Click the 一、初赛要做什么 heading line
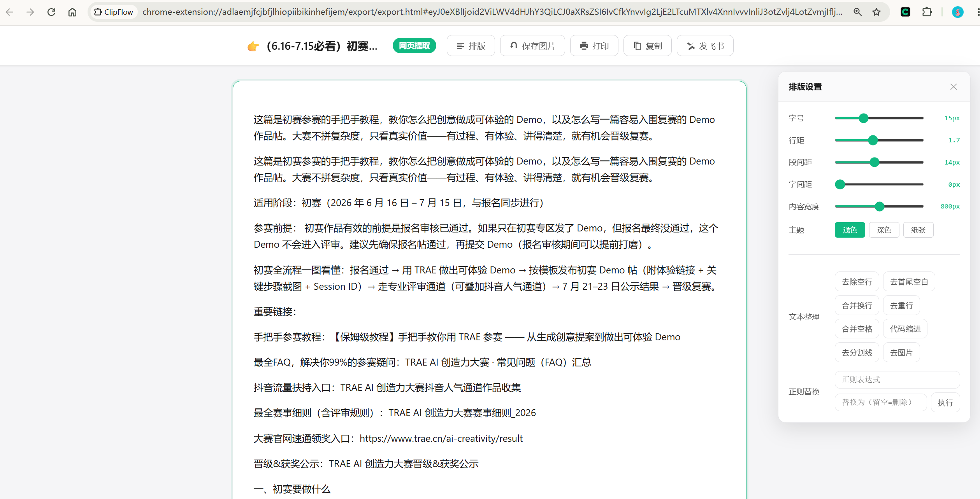 click(x=292, y=489)
